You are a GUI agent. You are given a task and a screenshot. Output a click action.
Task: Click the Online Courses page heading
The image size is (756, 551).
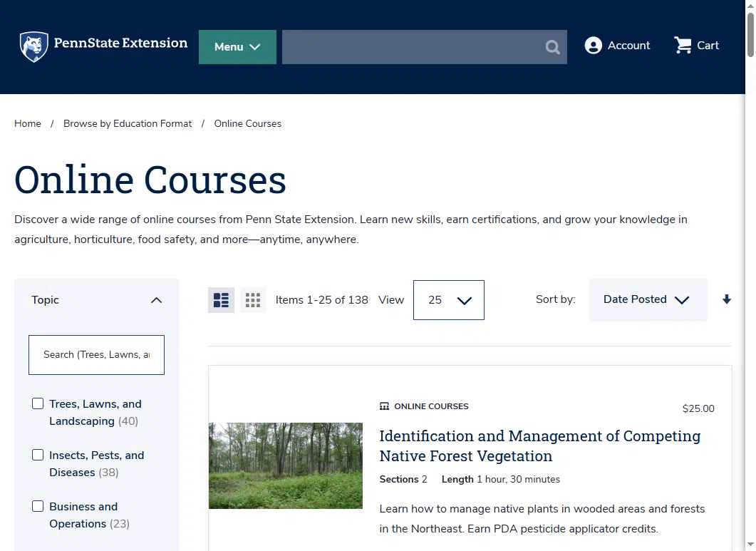[x=150, y=180]
